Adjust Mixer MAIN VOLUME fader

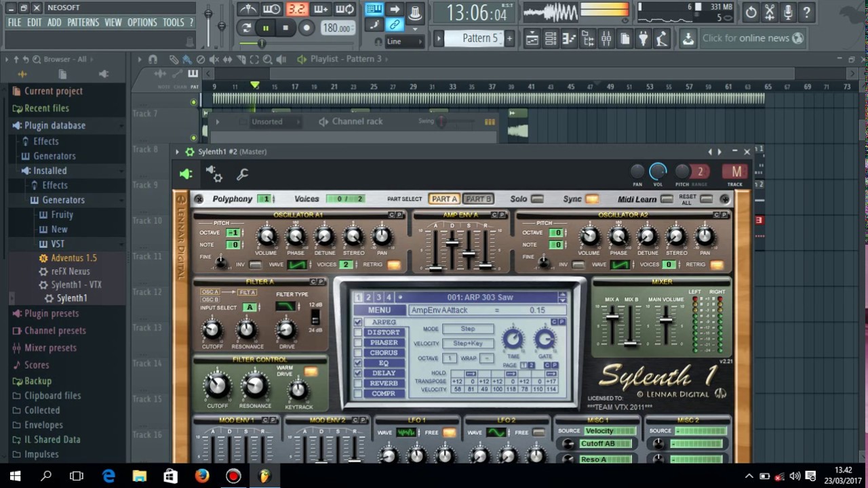666,319
